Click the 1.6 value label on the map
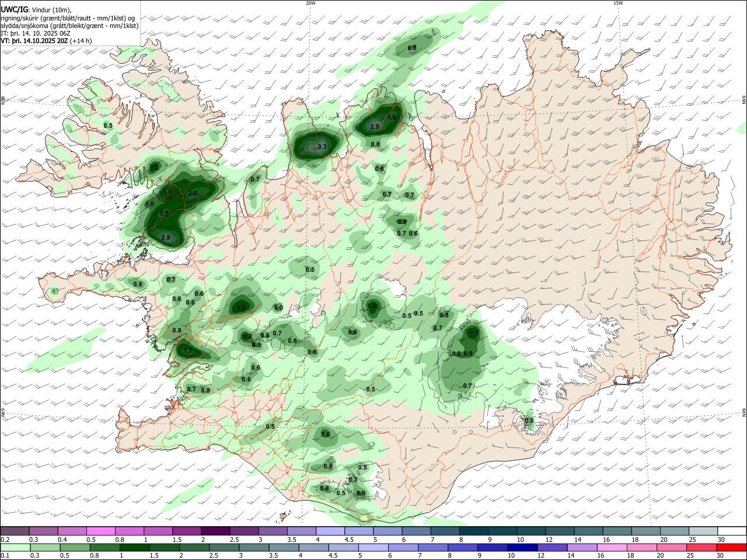The height and width of the screenshot is (560, 747). [167, 191]
